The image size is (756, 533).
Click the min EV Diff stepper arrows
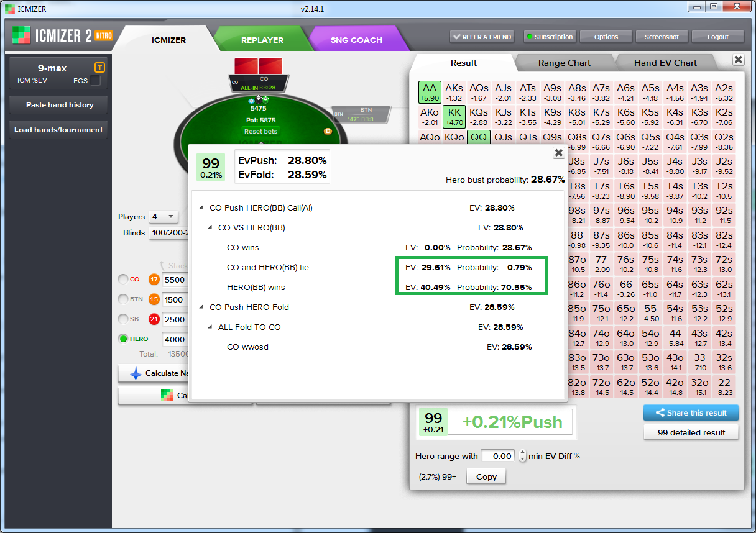(x=522, y=456)
